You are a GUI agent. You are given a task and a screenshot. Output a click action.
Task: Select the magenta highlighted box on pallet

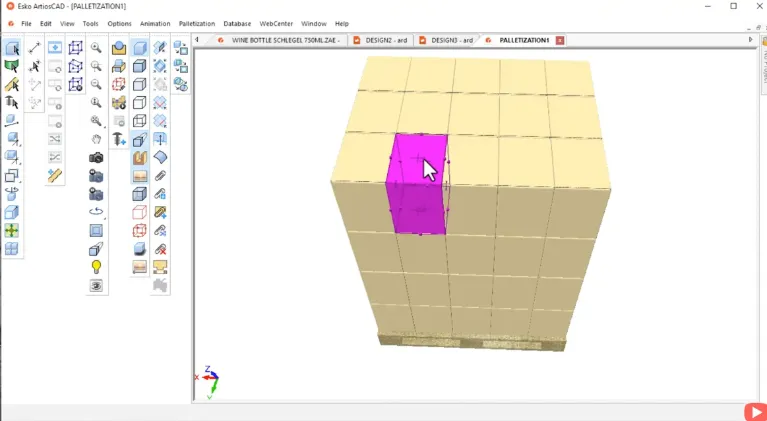pos(417,185)
